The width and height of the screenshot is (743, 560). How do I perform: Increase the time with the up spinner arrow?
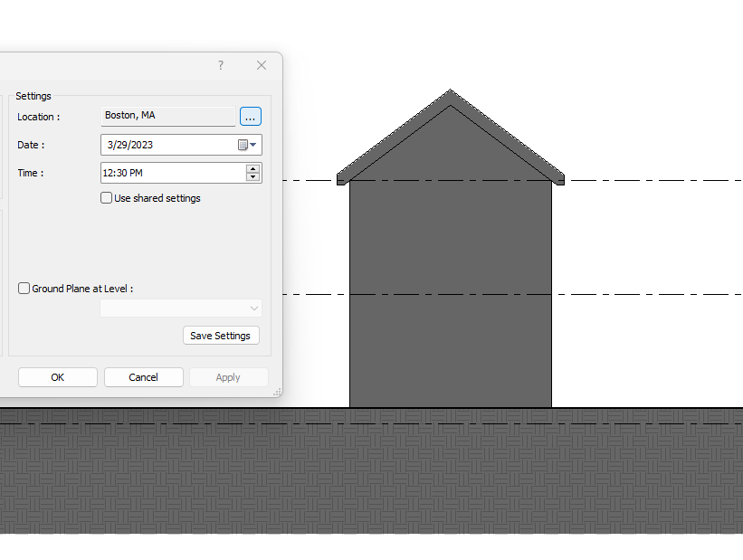click(253, 168)
